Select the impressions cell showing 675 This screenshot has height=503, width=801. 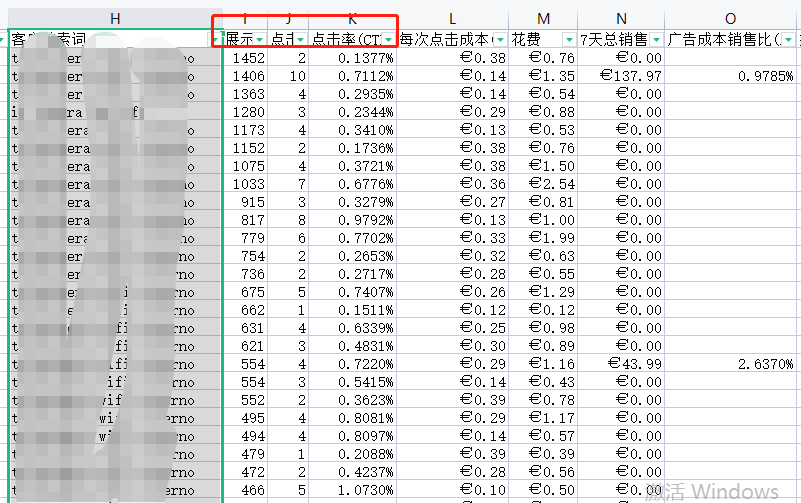[x=245, y=292]
